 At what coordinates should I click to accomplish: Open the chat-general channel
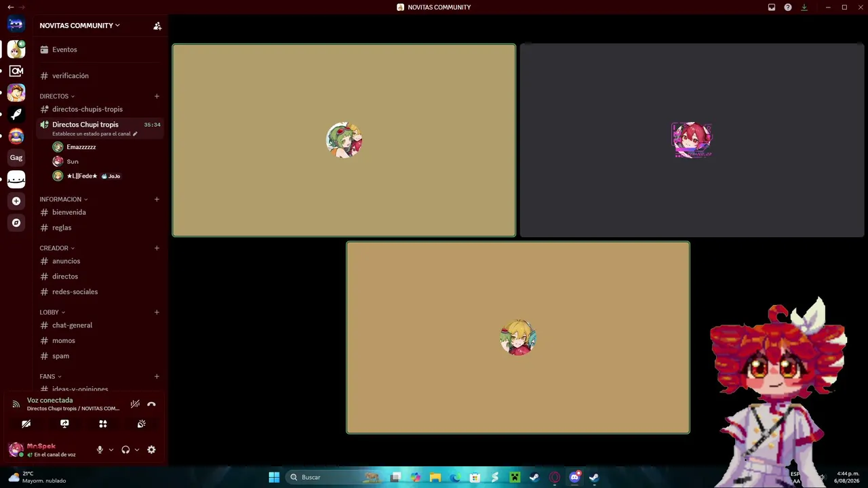point(100,325)
